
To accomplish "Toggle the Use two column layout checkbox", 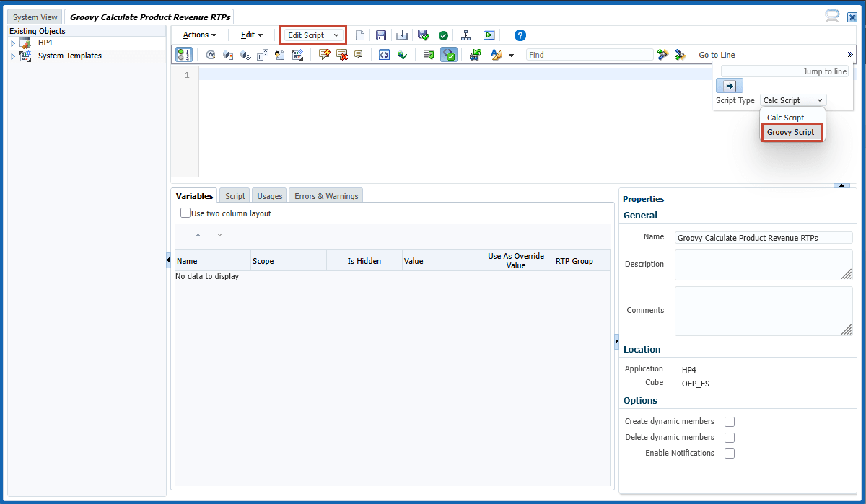I will click(185, 212).
